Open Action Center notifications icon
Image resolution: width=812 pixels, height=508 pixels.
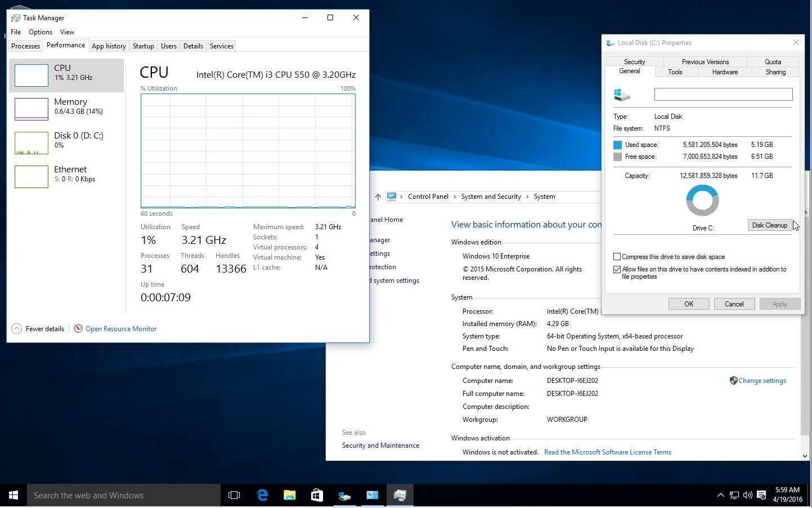coord(761,496)
